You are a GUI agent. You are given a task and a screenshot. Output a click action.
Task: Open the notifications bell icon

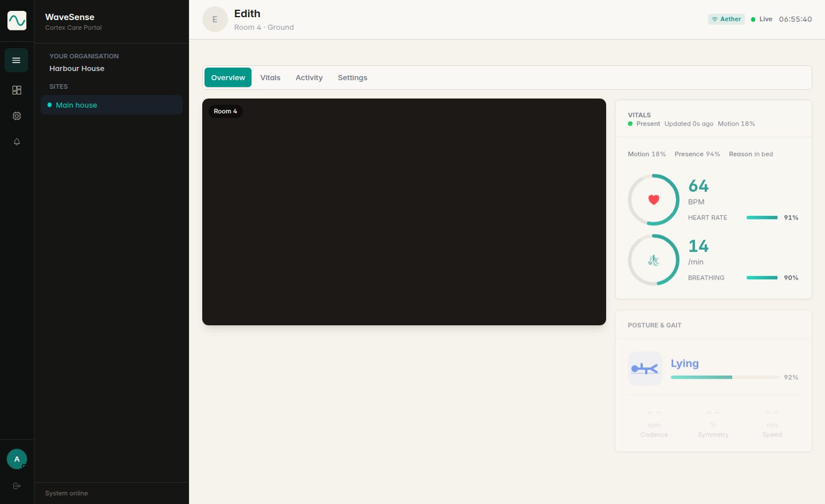pyautogui.click(x=17, y=141)
